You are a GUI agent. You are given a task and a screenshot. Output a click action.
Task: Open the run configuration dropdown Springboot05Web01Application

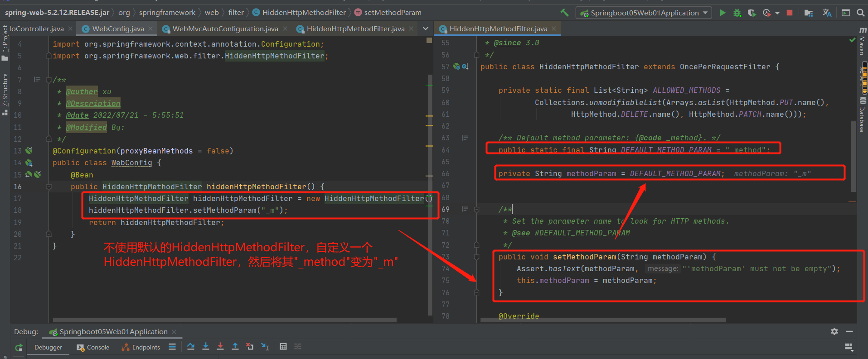coord(644,13)
